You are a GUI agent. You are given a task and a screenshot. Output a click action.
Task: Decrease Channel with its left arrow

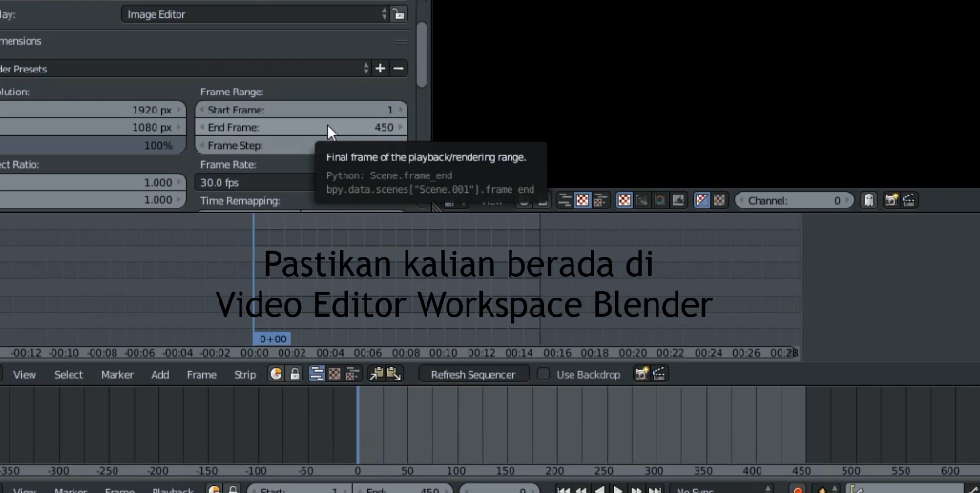(741, 200)
